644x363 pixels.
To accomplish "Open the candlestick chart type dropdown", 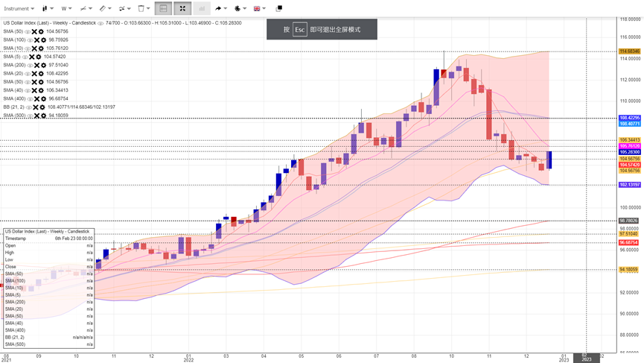I will (x=48, y=8).
